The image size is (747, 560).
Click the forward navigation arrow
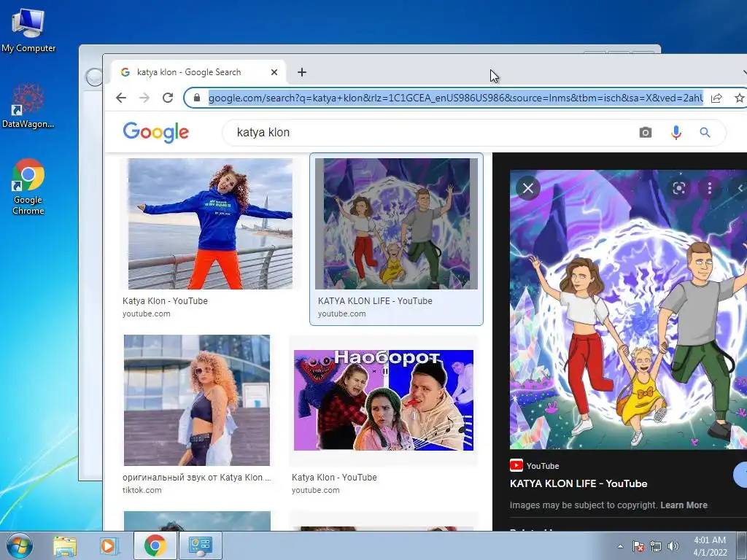click(x=144, y=98)
